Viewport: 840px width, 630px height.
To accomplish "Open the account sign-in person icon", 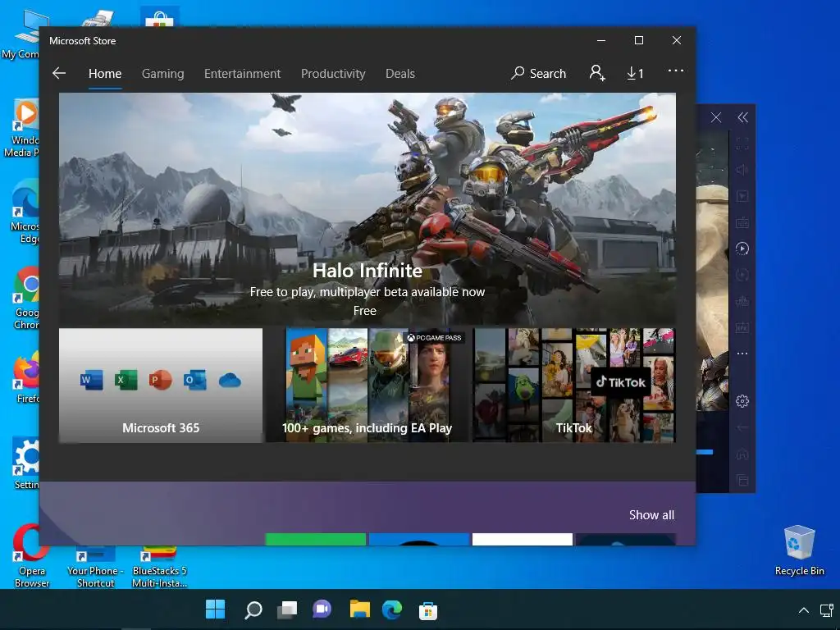I will pyautogui.click(x=597, y=73).
